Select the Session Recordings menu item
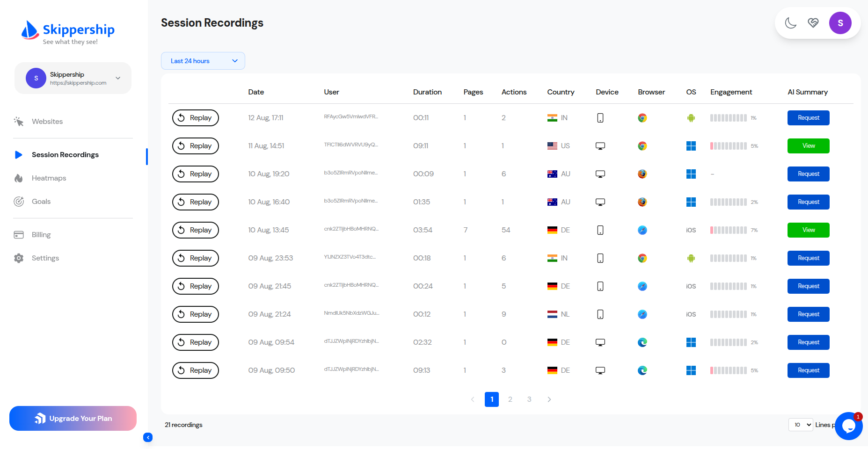Image resolution: width=868 pixels, height=449 pixels. tap(65, 155)
